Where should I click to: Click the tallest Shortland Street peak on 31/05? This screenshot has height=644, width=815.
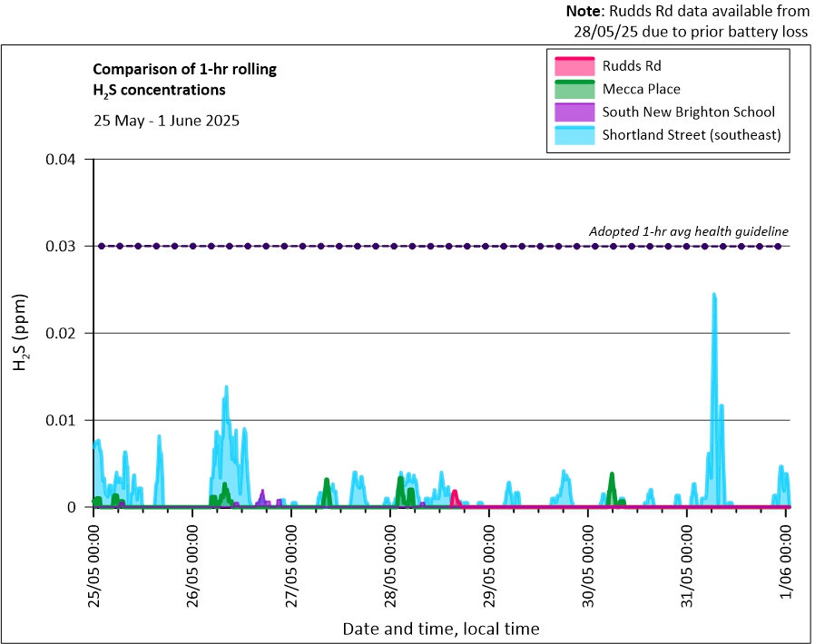point(714,296)
